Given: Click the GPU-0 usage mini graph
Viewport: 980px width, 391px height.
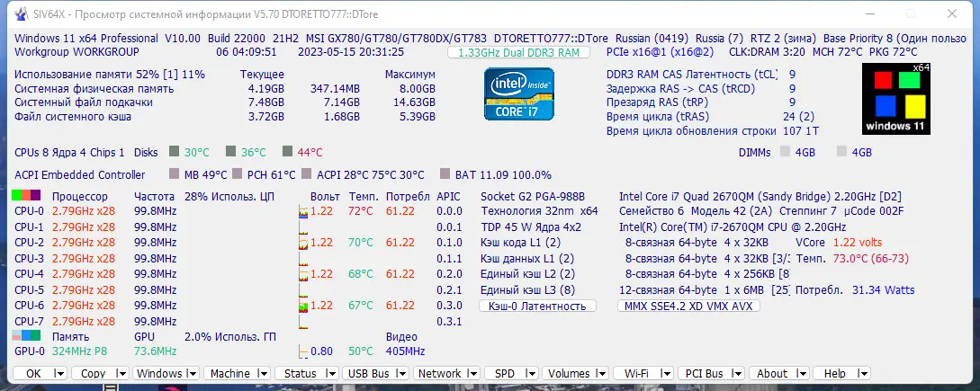Looking at the screenshot, I should point(304,351).
